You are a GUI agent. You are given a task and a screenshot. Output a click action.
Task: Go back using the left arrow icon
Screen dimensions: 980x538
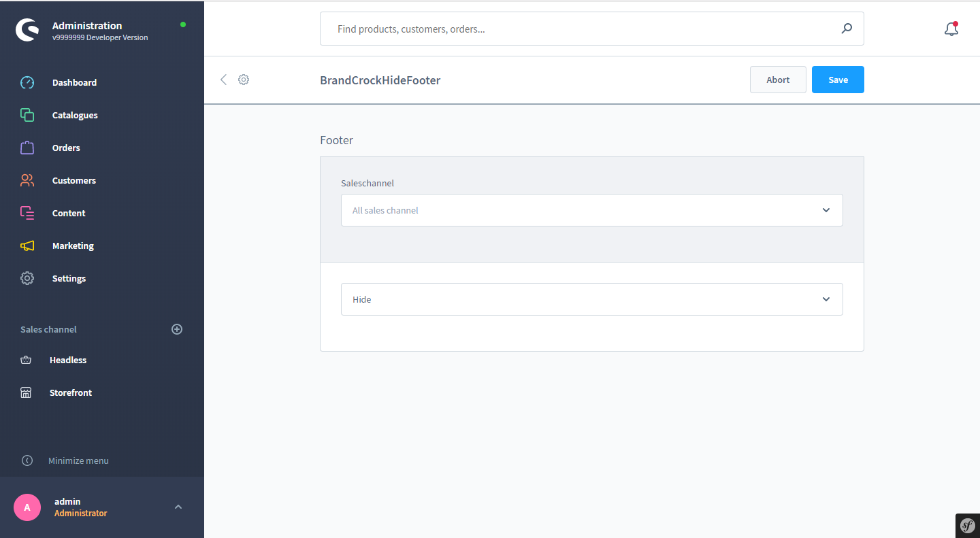pyautogui.click(x=223, y=80)
